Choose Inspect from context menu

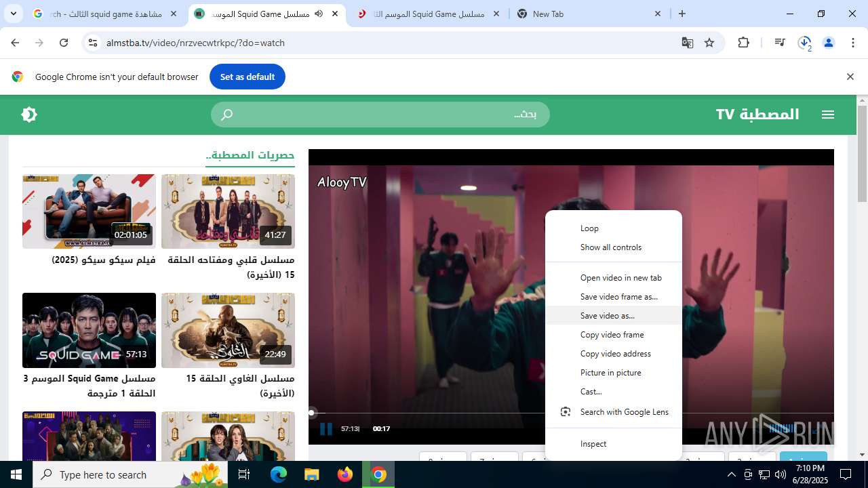(x=614, y=444)
